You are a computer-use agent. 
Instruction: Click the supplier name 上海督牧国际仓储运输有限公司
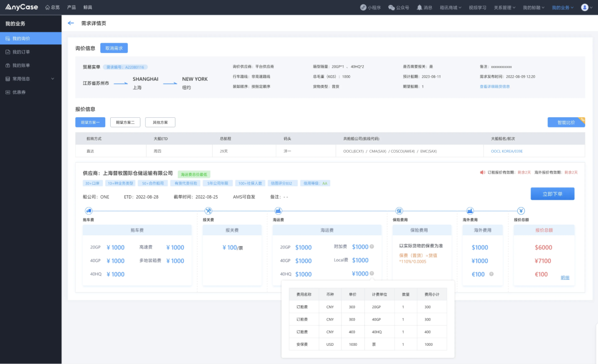coord(138,173)
